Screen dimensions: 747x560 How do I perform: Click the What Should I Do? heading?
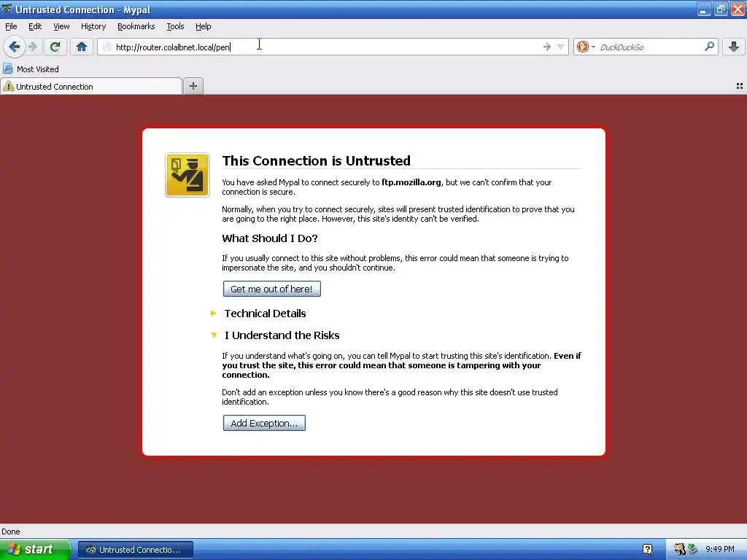[270, 238]
